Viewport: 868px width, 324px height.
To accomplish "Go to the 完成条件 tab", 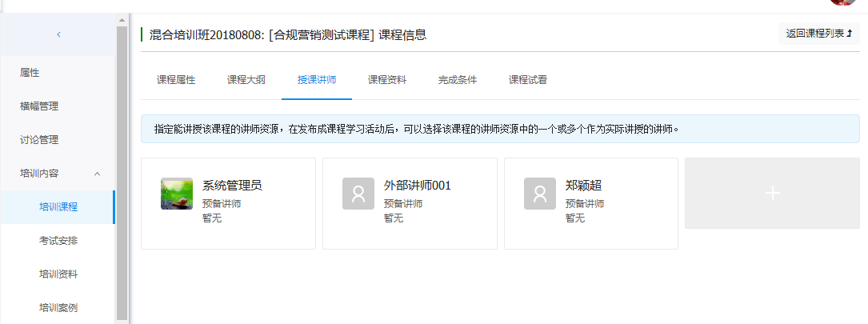I will (x=458, y=80).
